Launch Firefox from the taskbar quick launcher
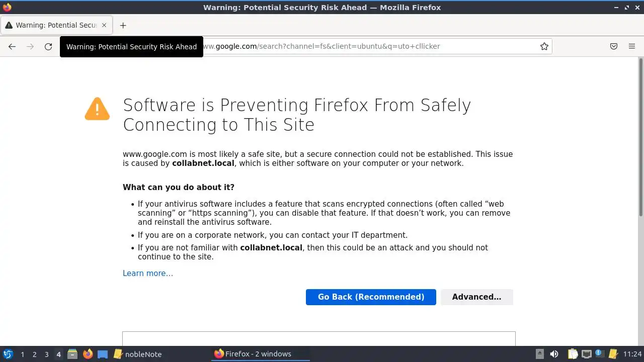Image resolution: width=644 pixels, height=362 pixels. click(88, 354)
